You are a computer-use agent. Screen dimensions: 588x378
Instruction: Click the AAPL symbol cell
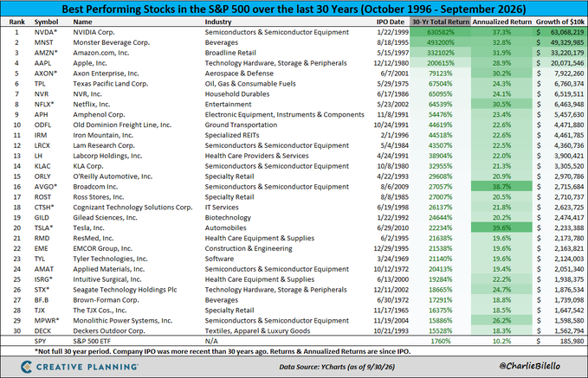42,63
